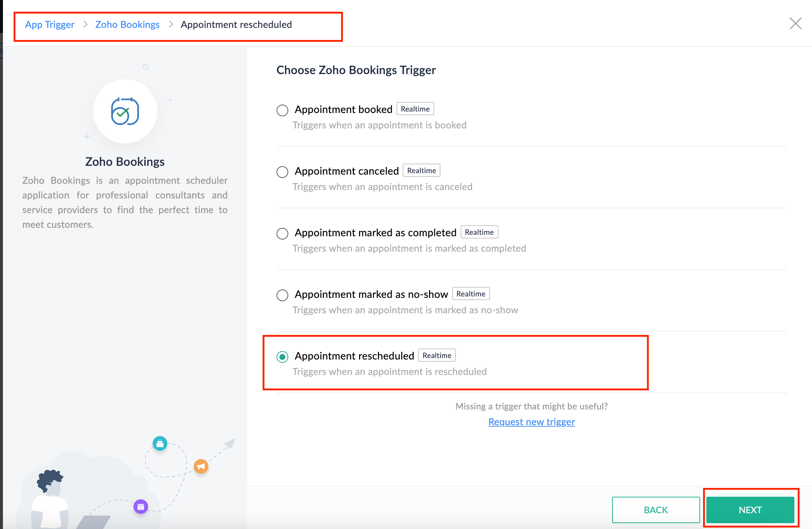This screenshot has width=812, height=529.
Task: Click the paper plane arrow illustration
Action: tap(229, 444)
